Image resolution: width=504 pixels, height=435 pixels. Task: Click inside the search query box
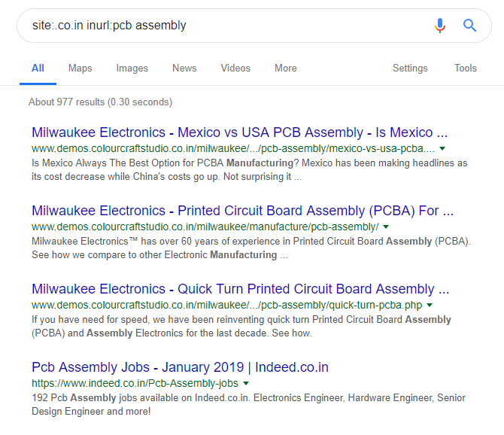226,26
